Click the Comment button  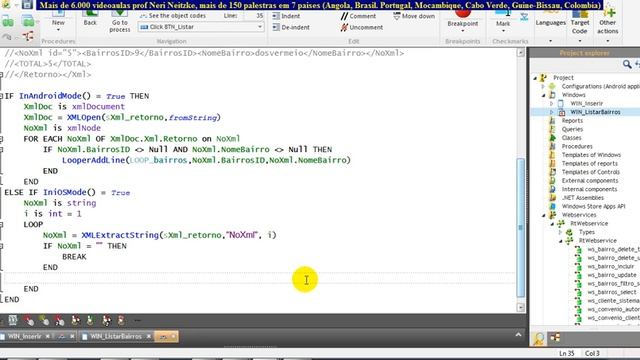(358, 16)
